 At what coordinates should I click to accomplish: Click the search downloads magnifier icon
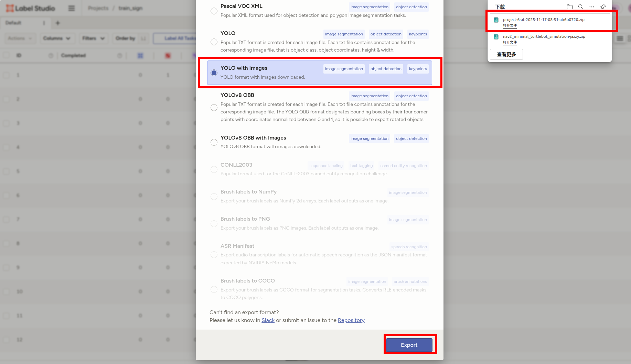580,7
